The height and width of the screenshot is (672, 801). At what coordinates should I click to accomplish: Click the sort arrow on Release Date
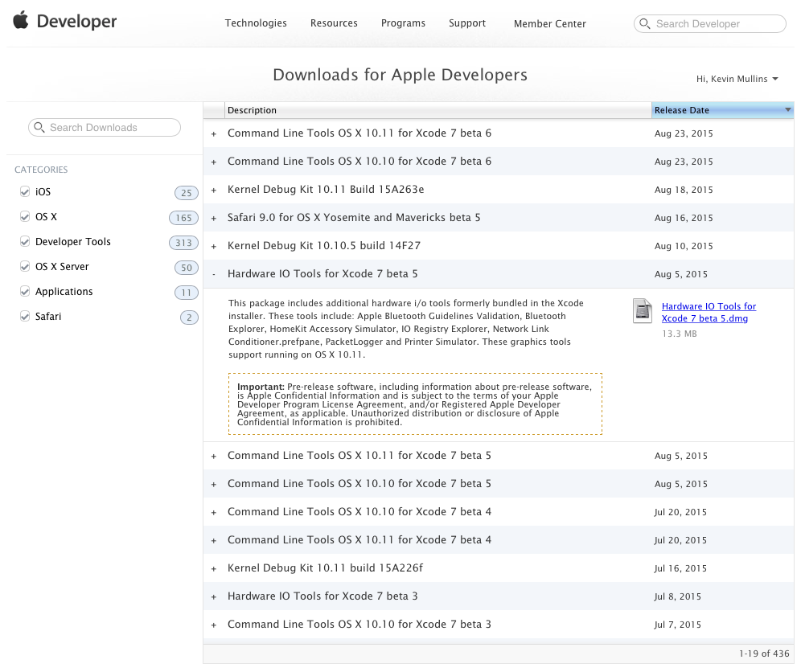click(787, 110)
